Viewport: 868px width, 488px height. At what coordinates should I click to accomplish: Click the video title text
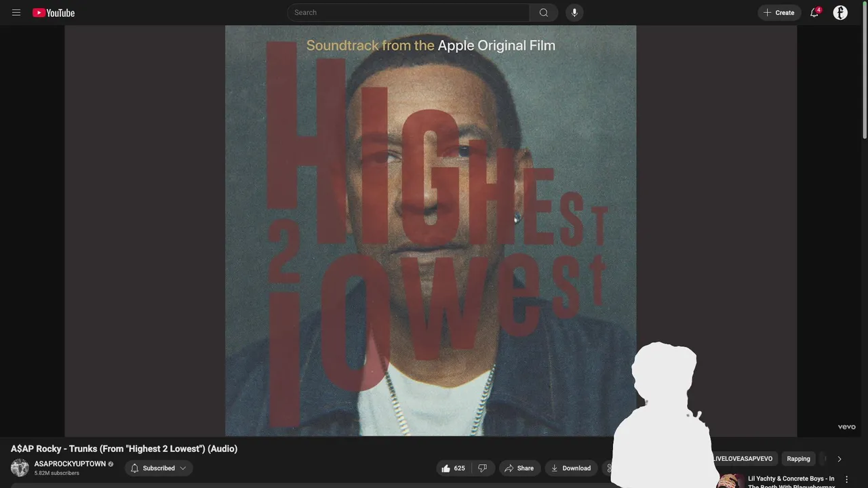[x=124, y=449]
